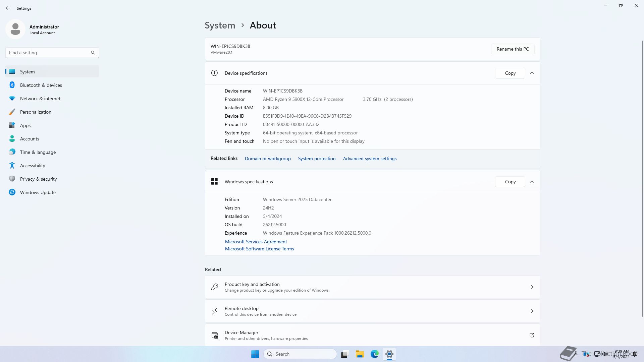This screenshot has width=644, height=362.
Task: Collapse the Device specifications section
Action: 532,73
